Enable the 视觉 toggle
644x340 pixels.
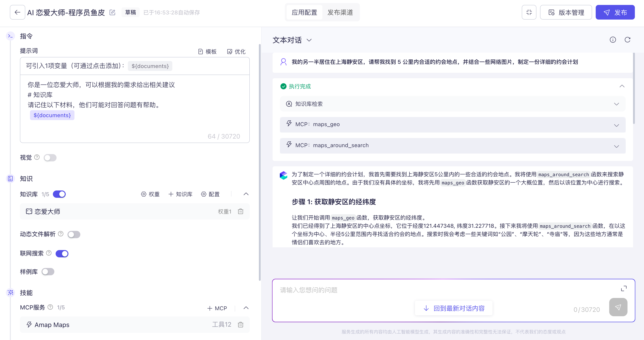coord(50,158)
